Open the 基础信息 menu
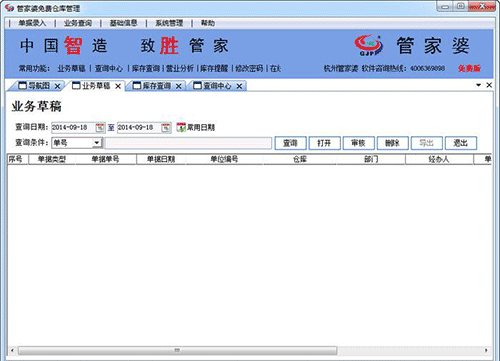 click(x=123, y=23)
